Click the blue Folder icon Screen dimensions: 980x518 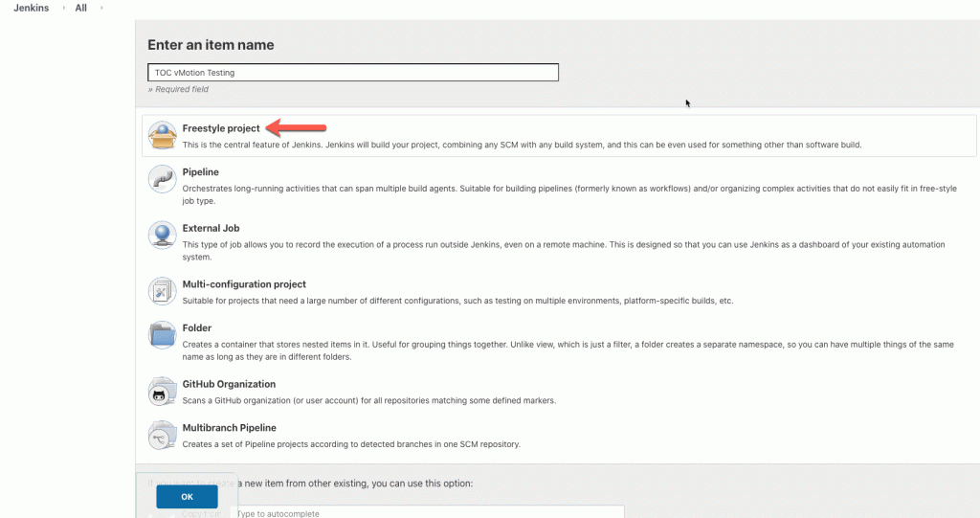(x=162, y=335)
